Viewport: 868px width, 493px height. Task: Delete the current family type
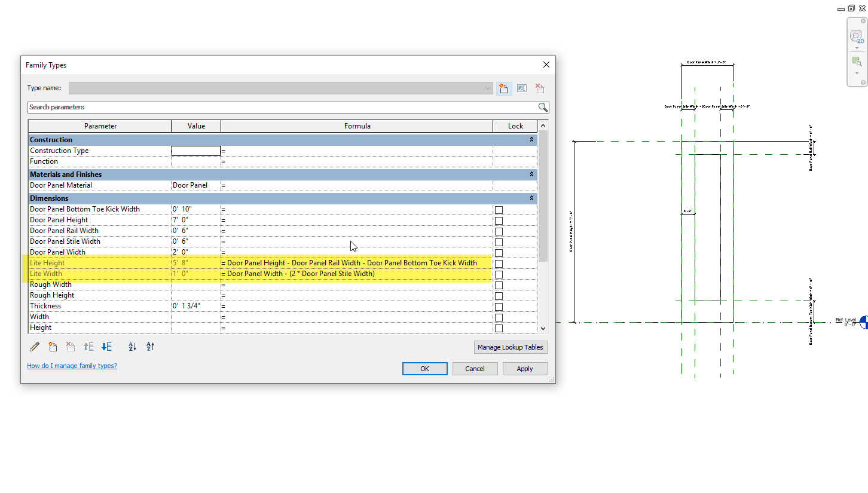(539, 88)
